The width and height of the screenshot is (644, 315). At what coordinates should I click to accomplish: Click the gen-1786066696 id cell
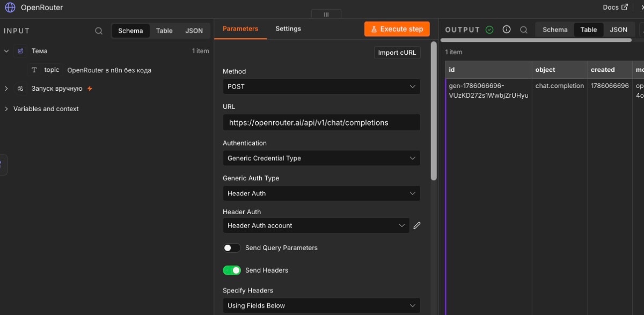click(488, 90)
